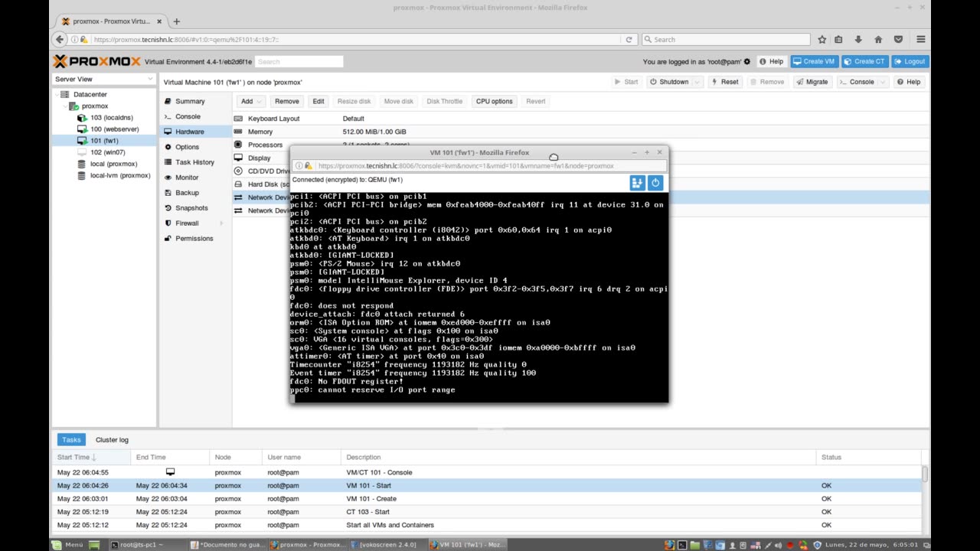The image size is (980, 551).
Task: Open Firefox downloads arrow icon
Action: tap(858, 39)
